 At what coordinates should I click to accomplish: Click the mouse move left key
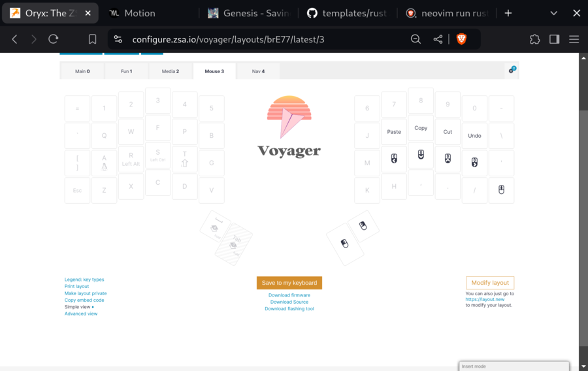[x=394, y=159]
